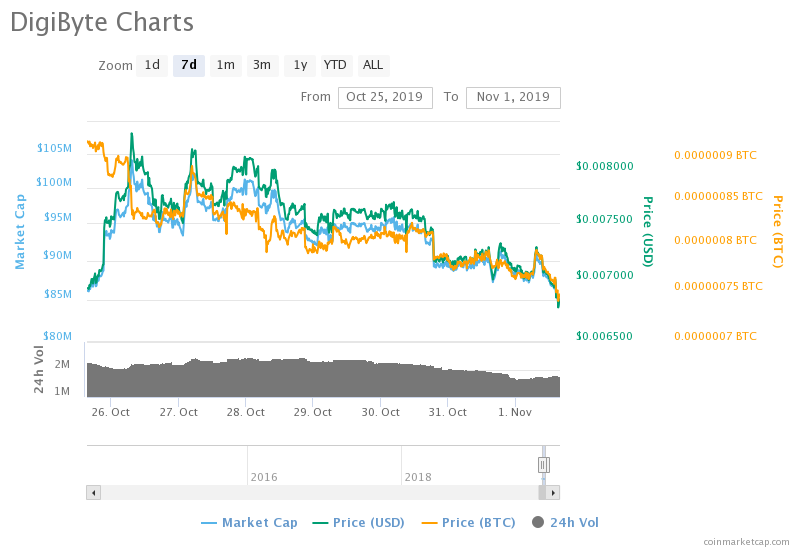Click the 2M volume axis label
Image resolution: width=800 pixels, height=550 pixels.
coord(62,364)
